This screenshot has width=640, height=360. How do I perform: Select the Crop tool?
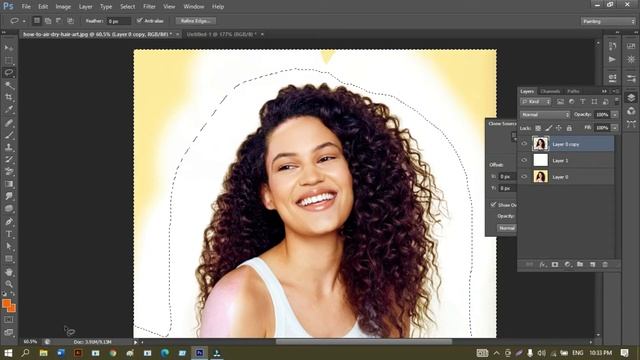pyautogui.click(x=9, y=97)
